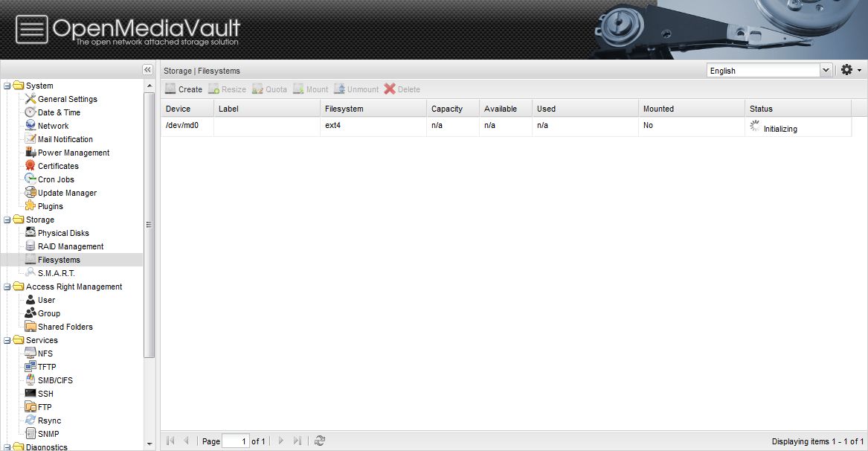Click the SSH terminal icon
This screenshot has height=451, width=868.
30,394
